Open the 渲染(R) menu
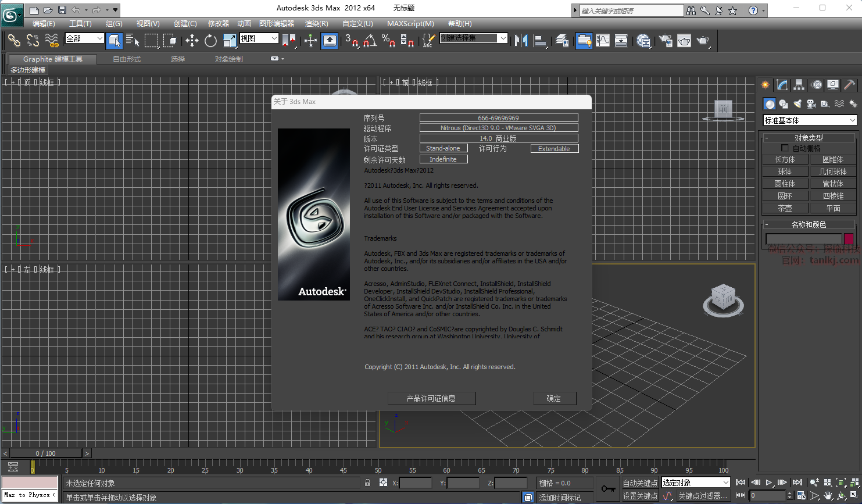Screen dimensions: 862x504 [x=316, y=23]
